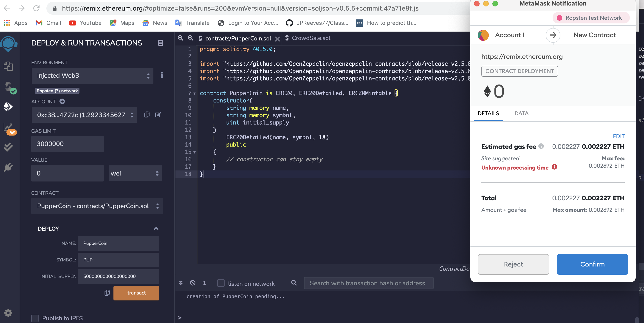Open the unit testing double-check icon
Viewport: 644px width, 323px height.
8,147
